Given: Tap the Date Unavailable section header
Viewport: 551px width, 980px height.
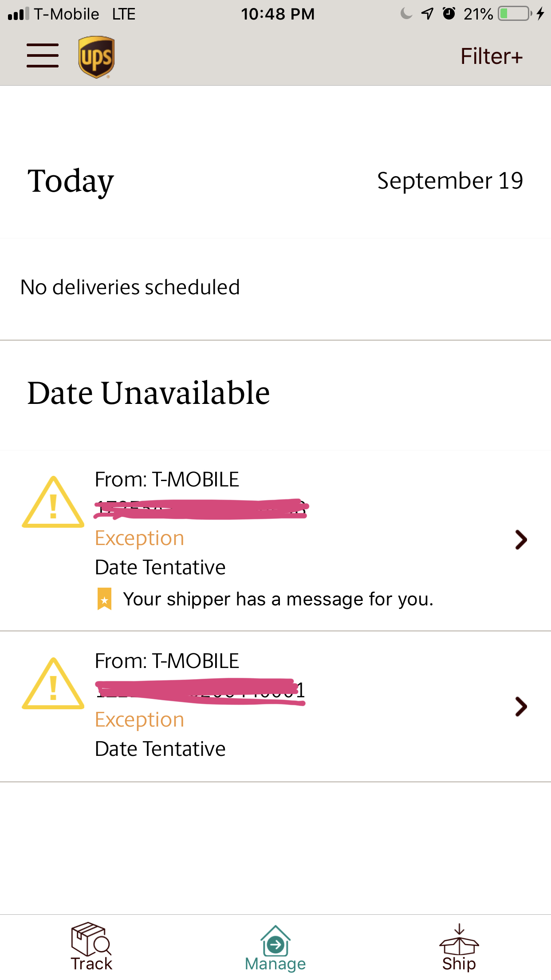Looking at the screenshot, I should pos(149,393).
